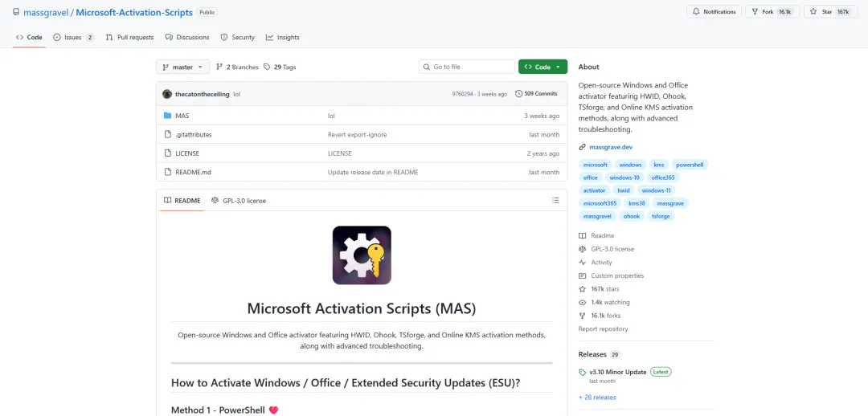Click the LICENSE file icon
The image size is (868, 416).
coord(167,153)
